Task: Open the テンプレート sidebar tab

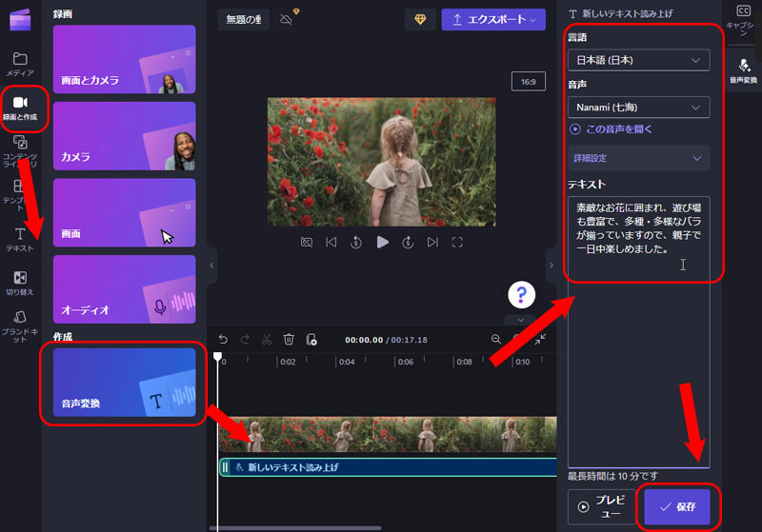Action: (x=20, y=195)
